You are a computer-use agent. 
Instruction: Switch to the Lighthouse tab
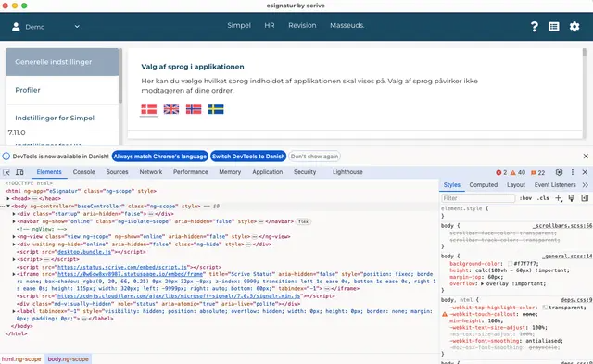click(347, 172)
